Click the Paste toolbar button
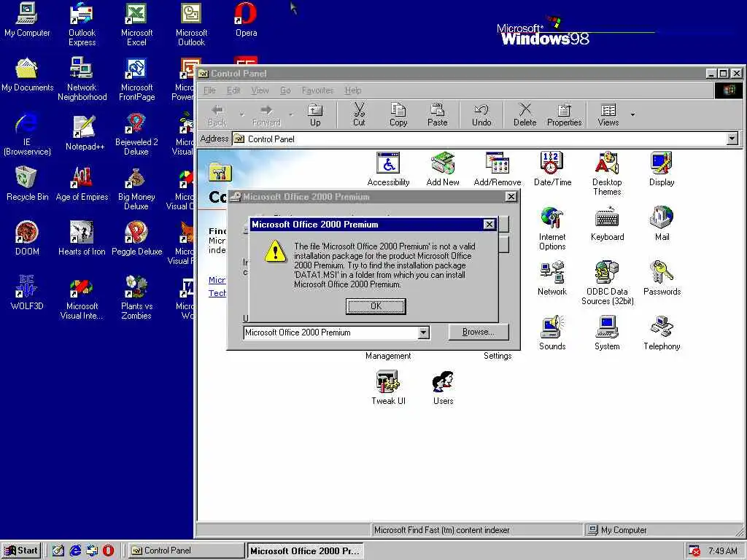This screenshot has height=560, width=747. [438, 115]
